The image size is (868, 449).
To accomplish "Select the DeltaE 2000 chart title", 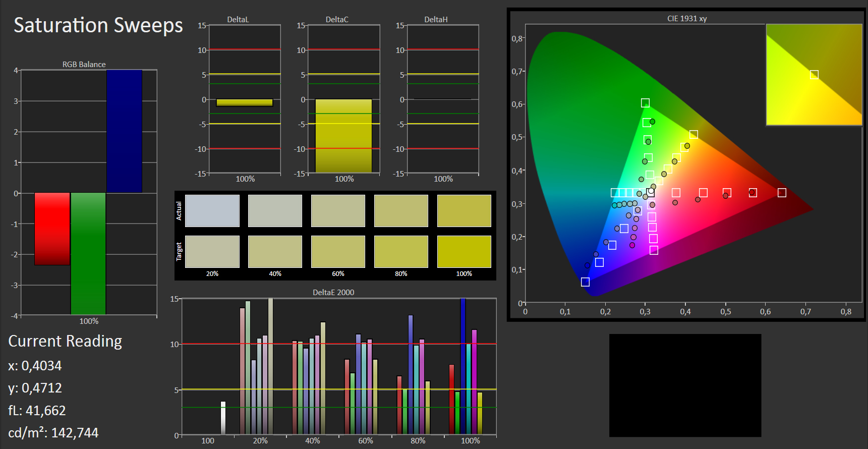I will point(333,293).
